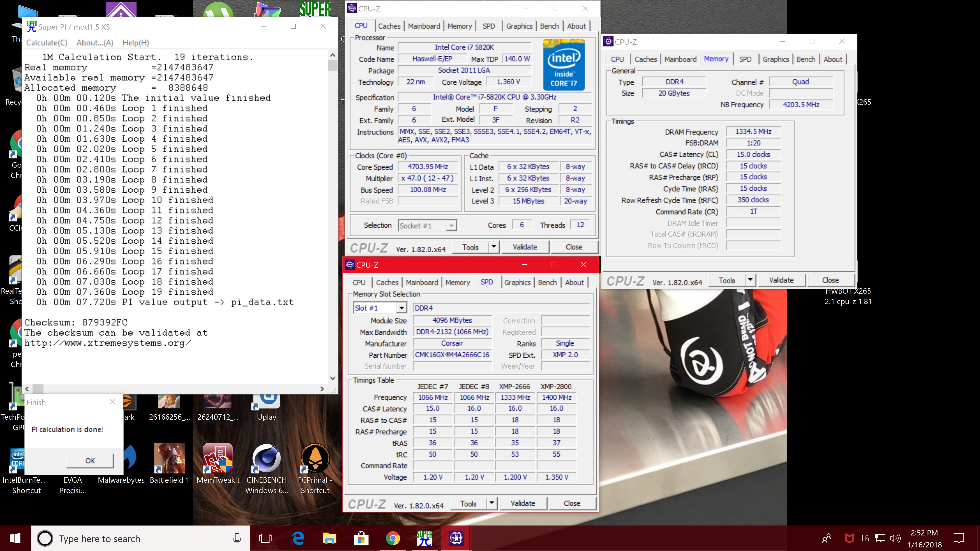This screenshot has width=980, height=551.
Task: Open the Malwarebytes desktop shortcut
Action: (121, 465)
